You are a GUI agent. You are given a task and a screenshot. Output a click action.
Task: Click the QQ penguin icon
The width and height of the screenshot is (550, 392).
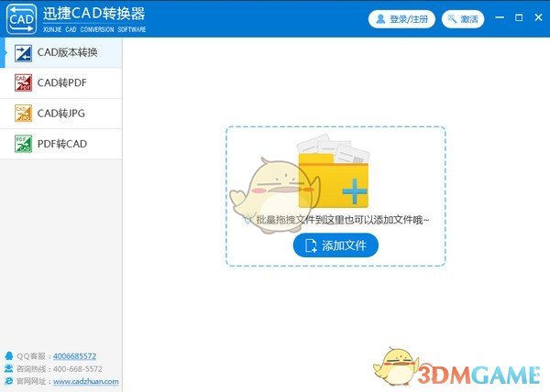point(9,356)
